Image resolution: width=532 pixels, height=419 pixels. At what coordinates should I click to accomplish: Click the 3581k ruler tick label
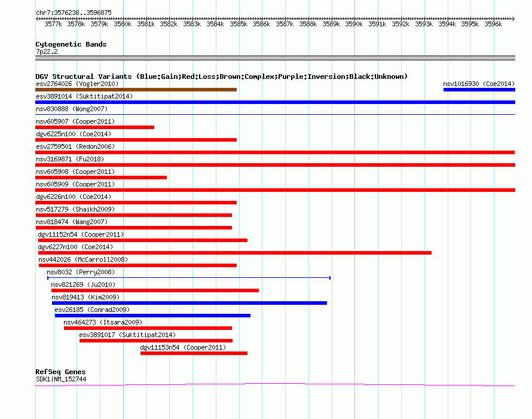tap(146, 24)
